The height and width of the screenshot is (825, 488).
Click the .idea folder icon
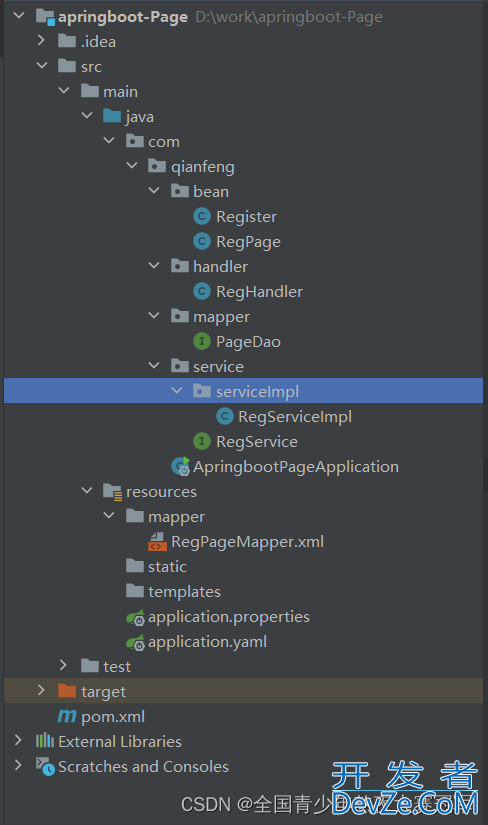[x=67, y=41]
